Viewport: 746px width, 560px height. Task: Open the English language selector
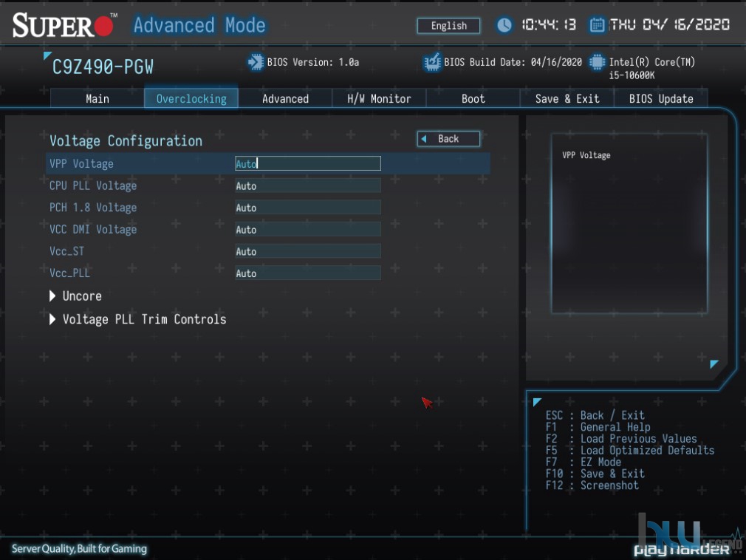pyautogui.click(x=448, y=26)
